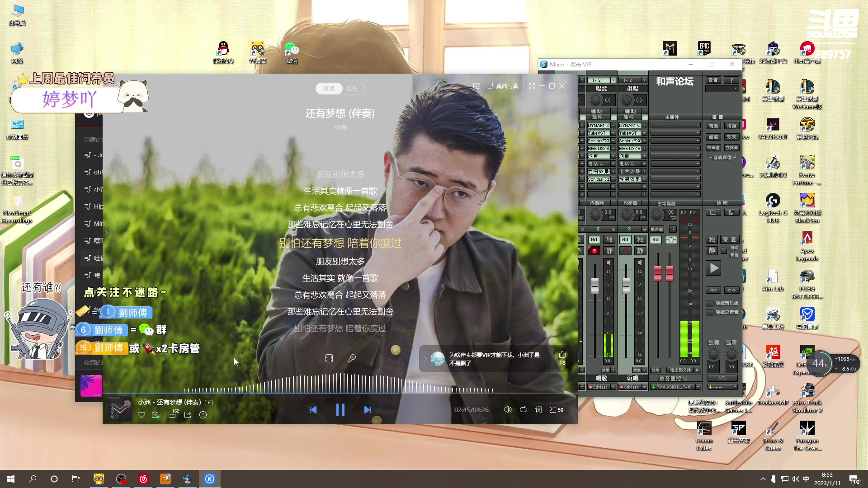Like the comment with thumbs-up icon
Image resolution: width=868 pixels, height=488 pixels.
562,355
